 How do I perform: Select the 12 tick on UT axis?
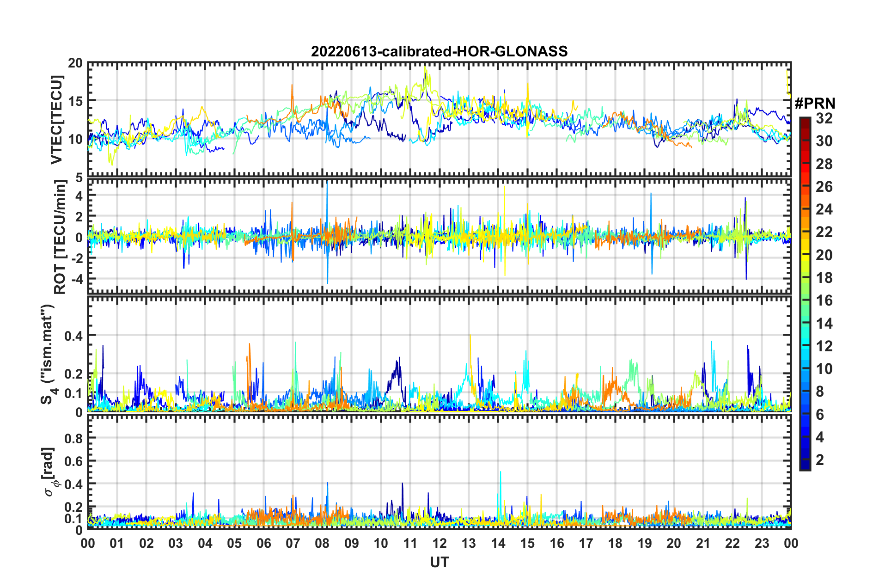coord(439,543)
